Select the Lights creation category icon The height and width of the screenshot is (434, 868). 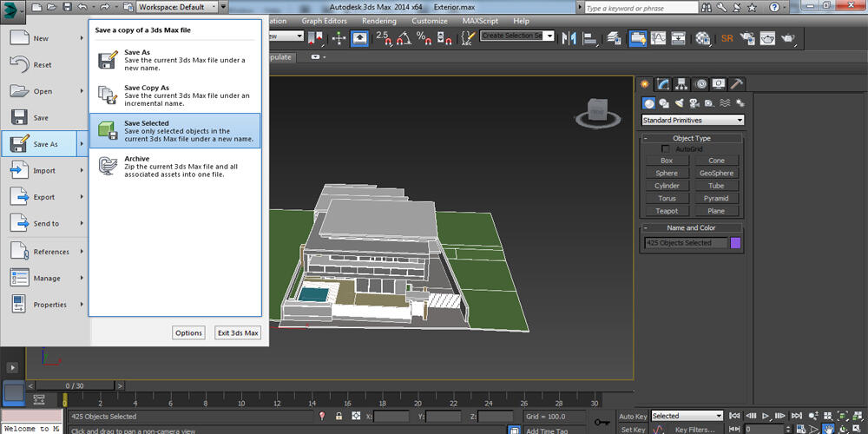click(x=679, y=103)
